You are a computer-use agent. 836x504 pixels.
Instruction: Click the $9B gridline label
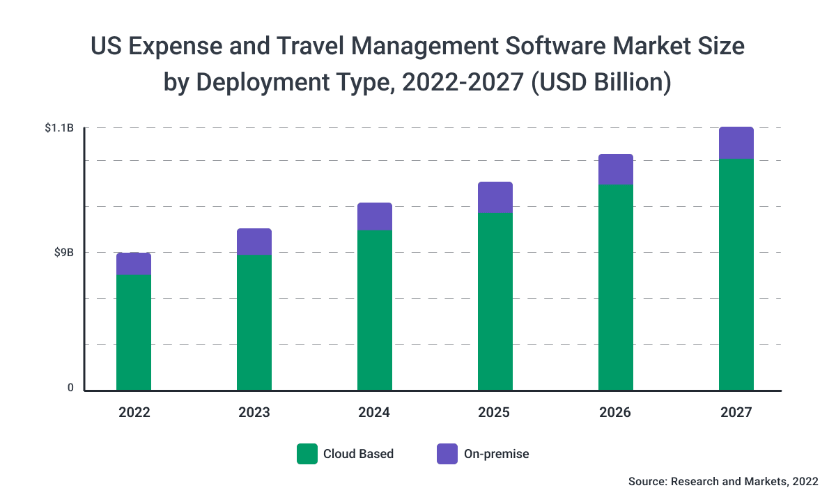61,253
